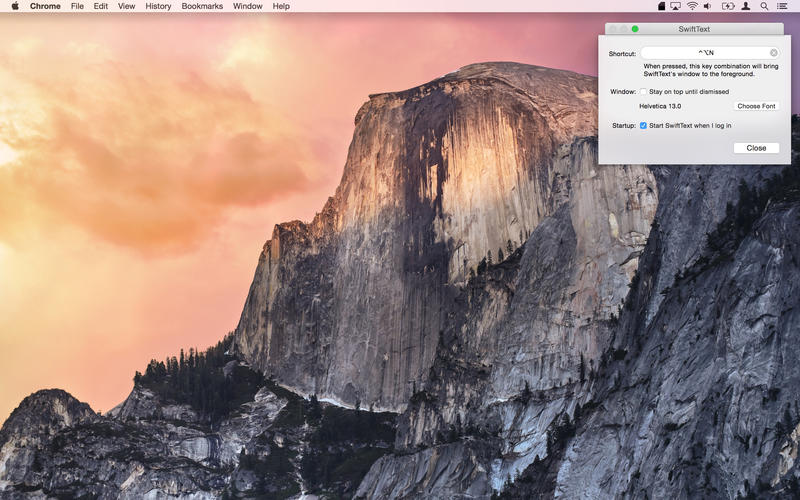Show the battery status menu
This screenshot has width=800, height=500.
[727, 6]
